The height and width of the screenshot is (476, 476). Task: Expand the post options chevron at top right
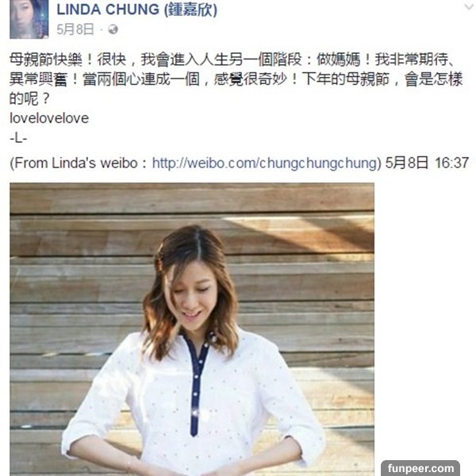point(470,6)
